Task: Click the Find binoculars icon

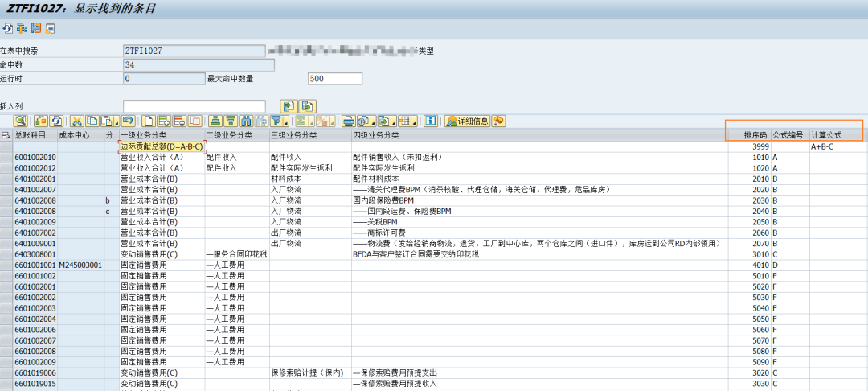Action: [247, 121]
